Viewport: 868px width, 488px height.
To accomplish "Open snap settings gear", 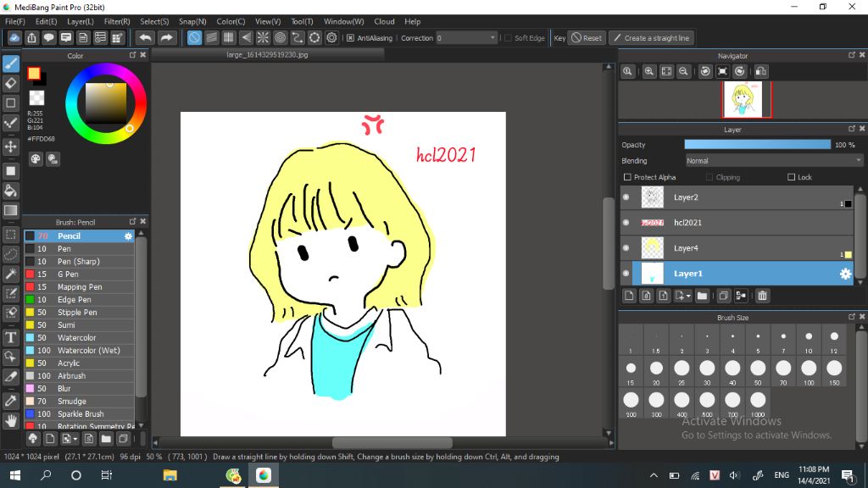I will pyautogui.click(x=331, y=37).
